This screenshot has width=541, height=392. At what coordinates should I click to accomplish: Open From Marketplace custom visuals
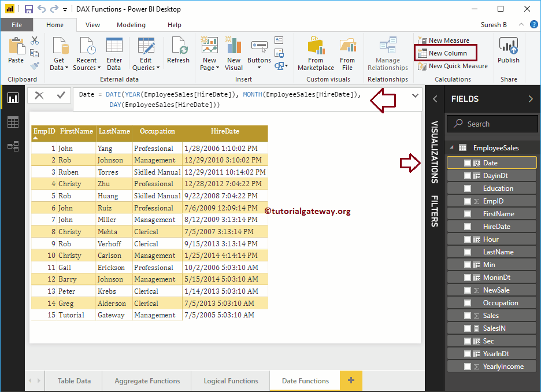[315, 52]
